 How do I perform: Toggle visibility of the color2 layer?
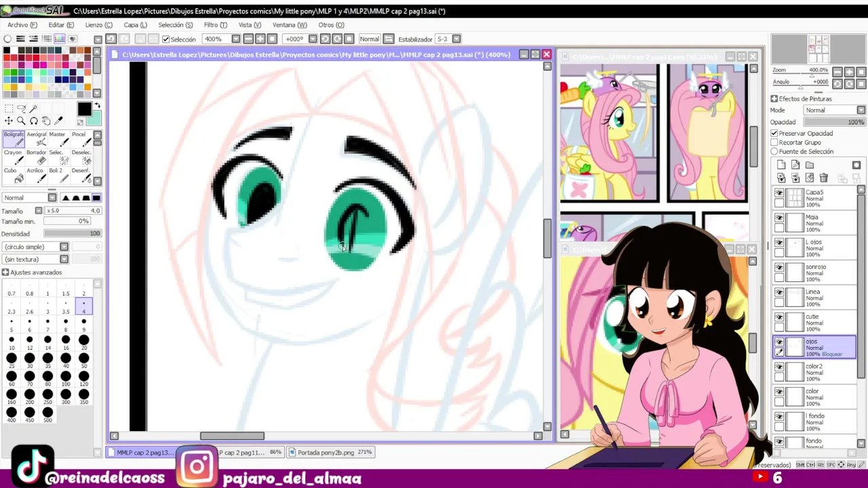tap(779, 367)
